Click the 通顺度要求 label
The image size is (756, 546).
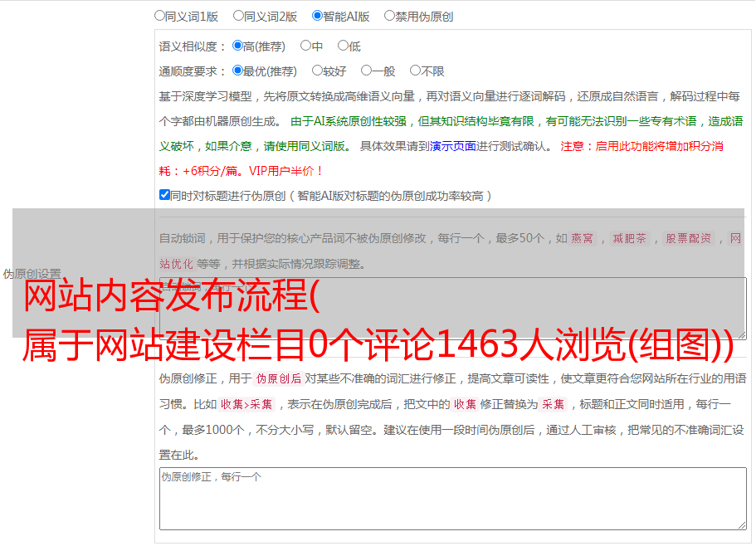193,72
